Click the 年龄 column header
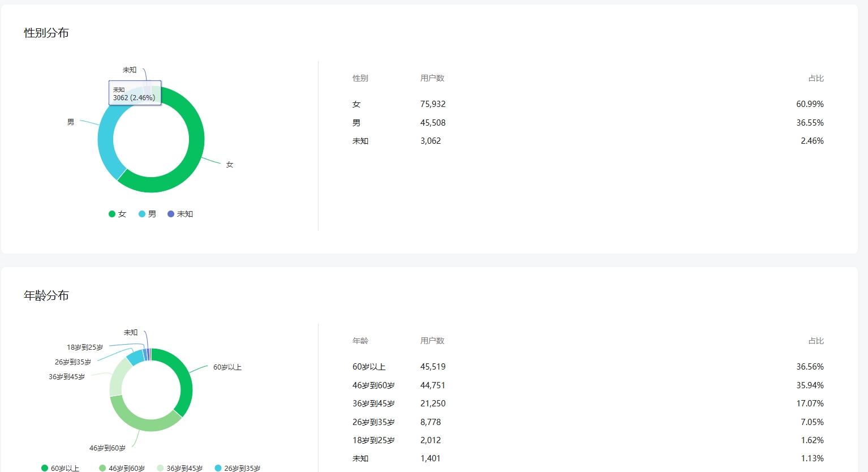The width and height of the screenshot is (868, 472). pyautogui.click(x=360, y=341)
